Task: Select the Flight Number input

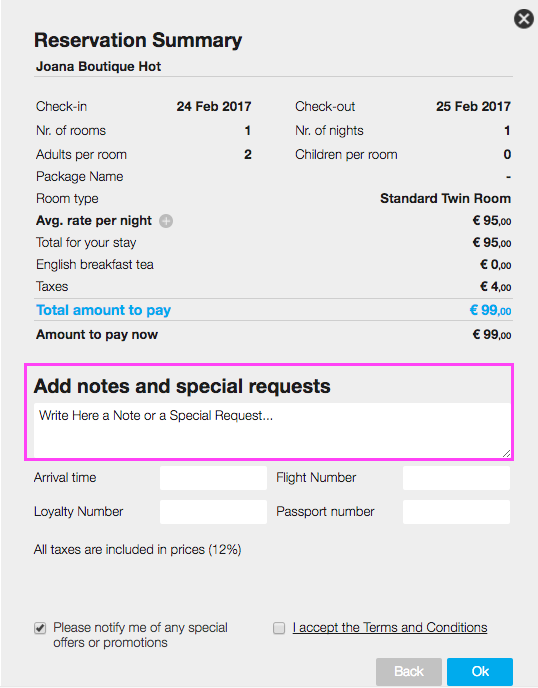Action: coord(456,478)
